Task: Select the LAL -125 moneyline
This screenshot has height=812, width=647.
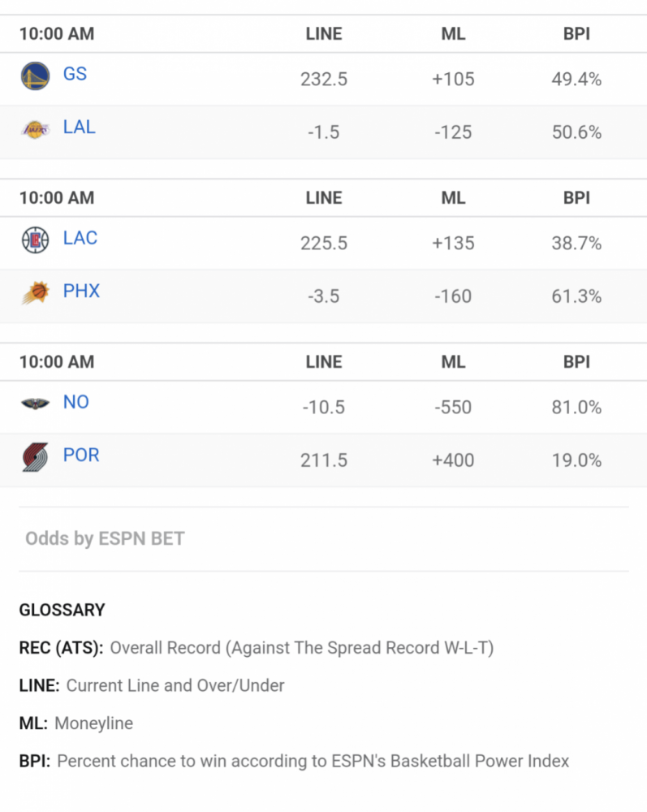Action: coord(453,132)
